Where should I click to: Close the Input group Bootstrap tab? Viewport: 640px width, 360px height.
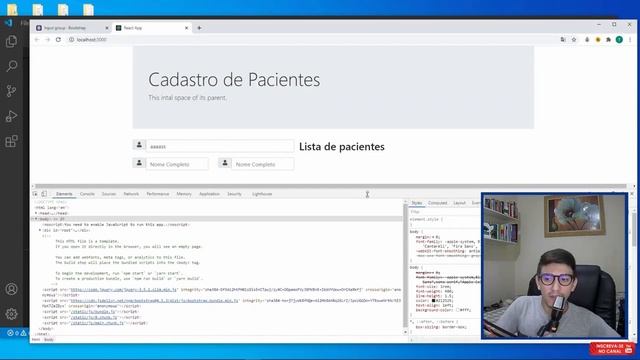(107, 28)
